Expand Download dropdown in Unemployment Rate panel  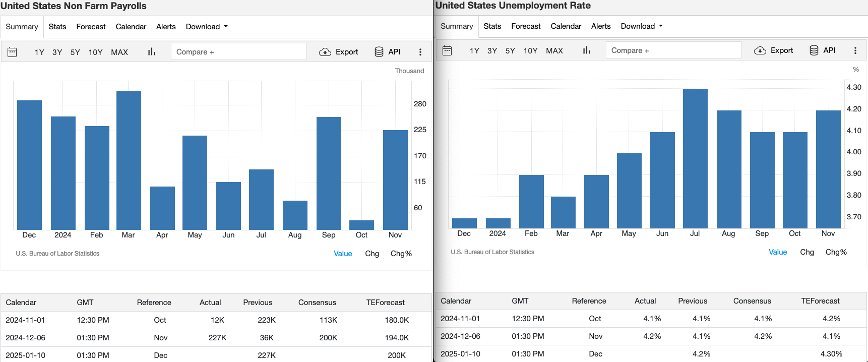pos(642,26)
